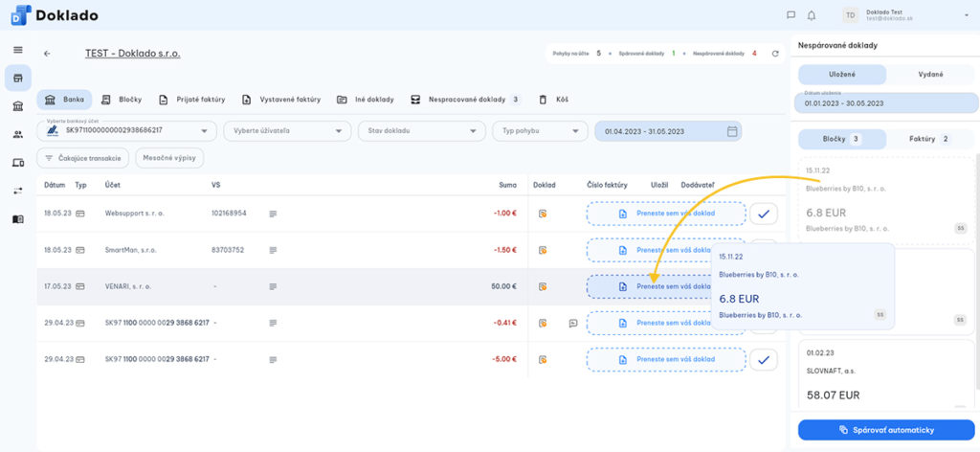This screenshot has width=980, height=452.
Task: Expand the Doklado Test user menu arrow
Action: point(967,15)
